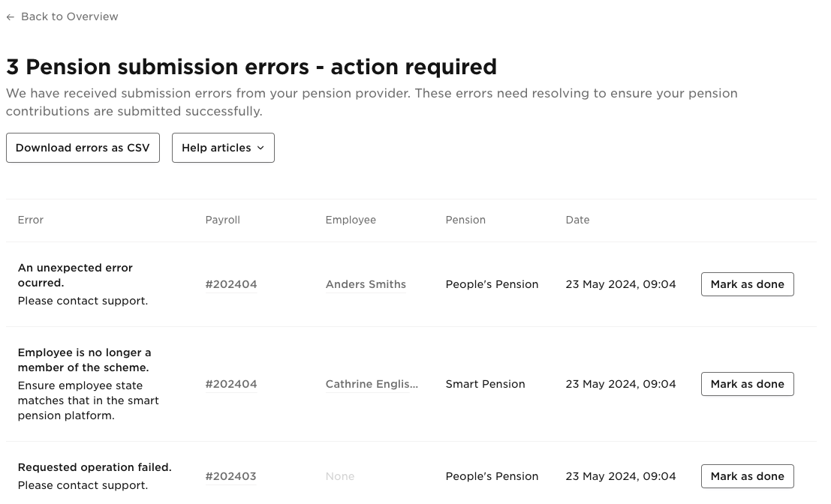Open the Help articles dropdown
The height and width of the screenshot is (504, 831).
223,148
